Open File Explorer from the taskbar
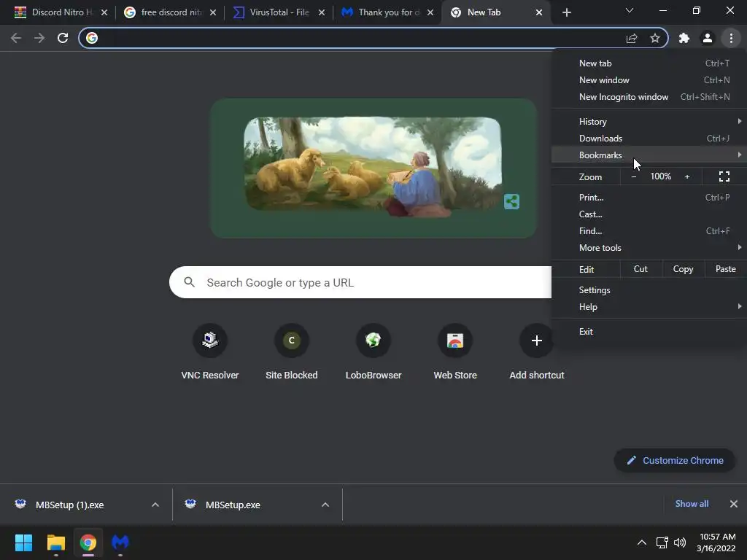This screenshot has height=560, width=747. pos(55,542)
